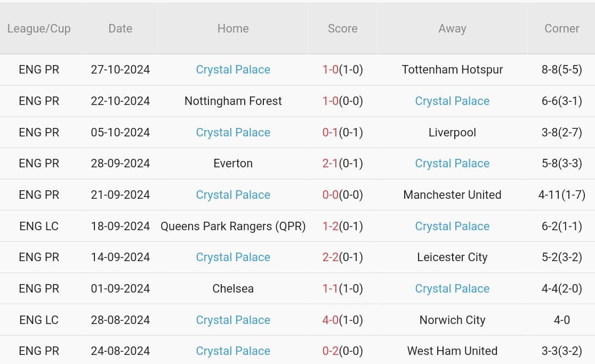Click Crystal Palace link in Tottenham match row
The height and width of the screenshot is (364, 595).
point(233,70)
